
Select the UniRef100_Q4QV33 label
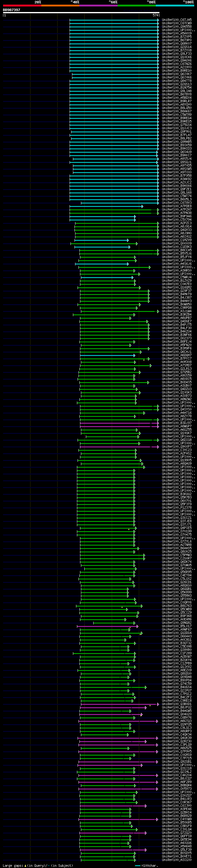click(x=176, y=230)
